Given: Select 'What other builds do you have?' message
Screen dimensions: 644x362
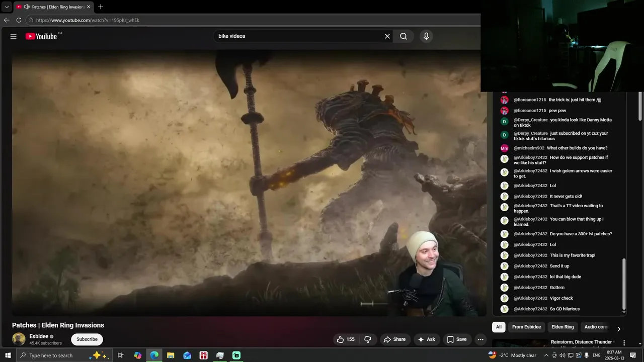Looking at the screenshot, I should click(x=577, y=148).
